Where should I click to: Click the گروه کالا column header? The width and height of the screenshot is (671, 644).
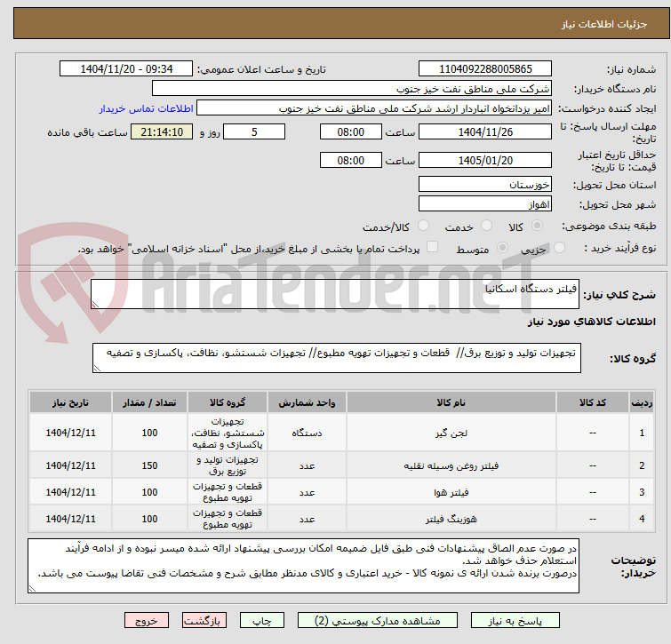(x=228, y=402)
